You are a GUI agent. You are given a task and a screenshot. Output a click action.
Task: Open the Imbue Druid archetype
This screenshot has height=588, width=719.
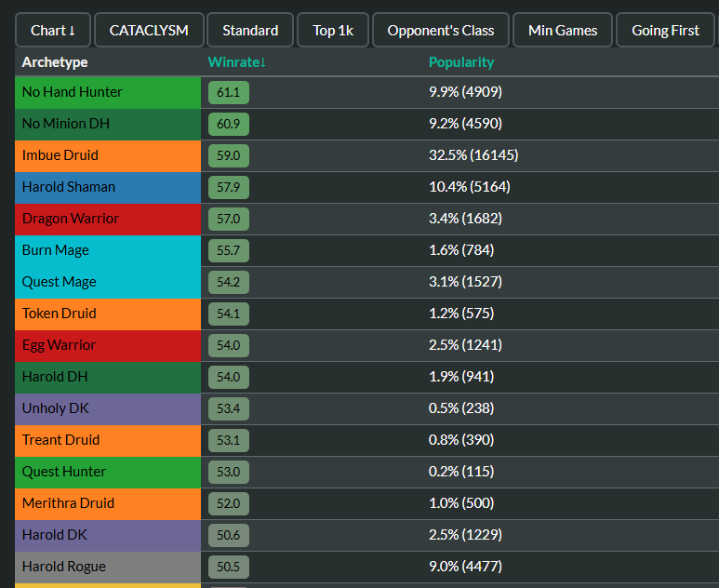tap(108, 156)
